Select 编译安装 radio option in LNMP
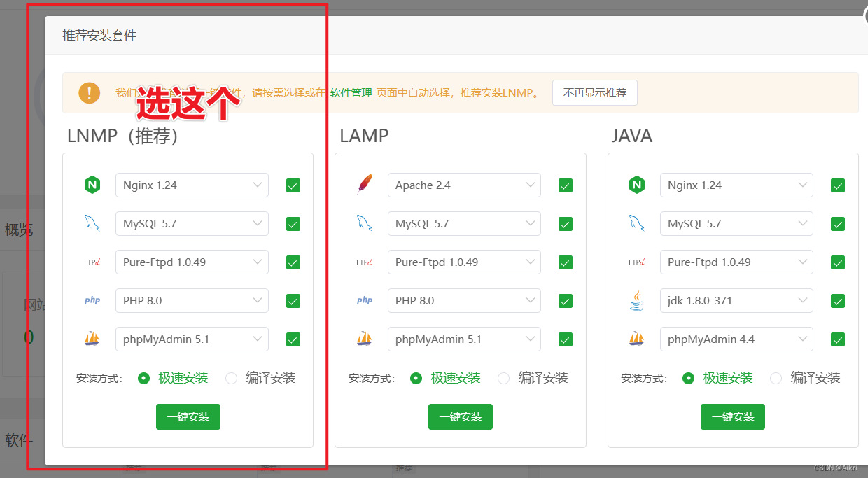Viewport: 868px width, 478px height. [x=231, y=377]
